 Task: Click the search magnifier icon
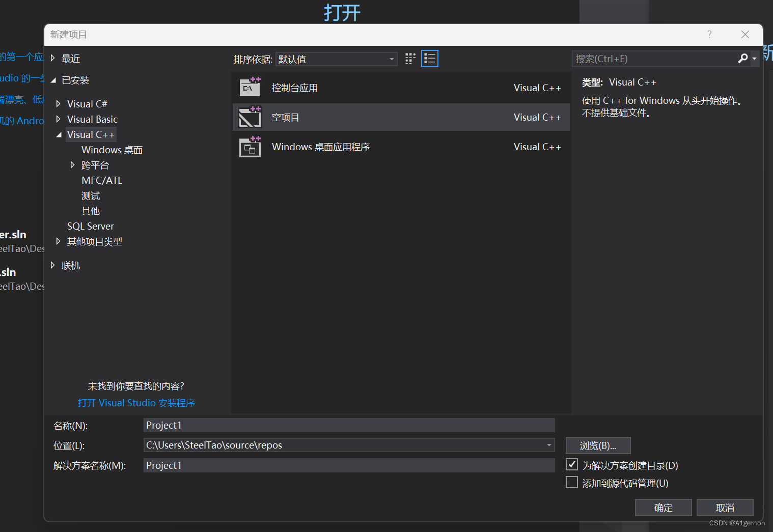pos(743,59)
